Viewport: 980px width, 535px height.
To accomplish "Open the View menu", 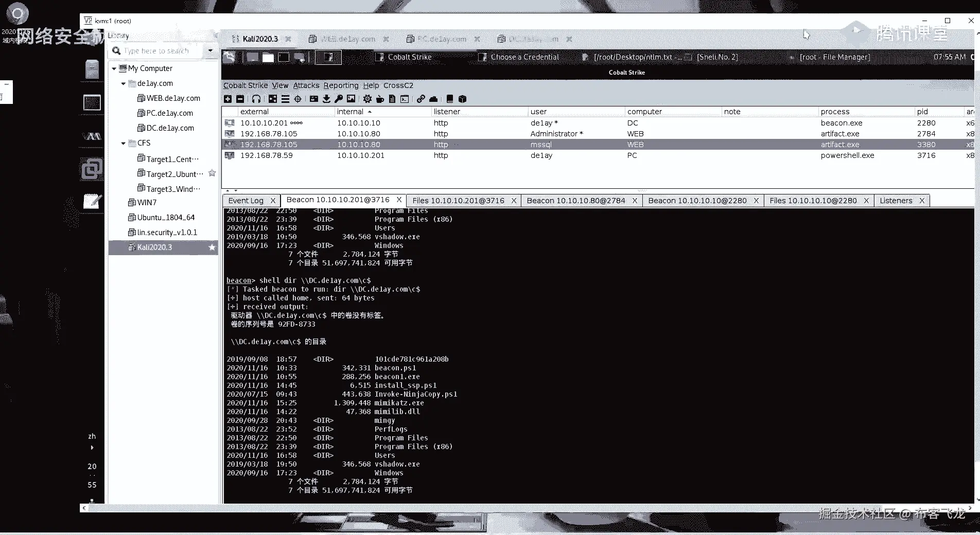I will pyautogui.click(x=280, y=85).
